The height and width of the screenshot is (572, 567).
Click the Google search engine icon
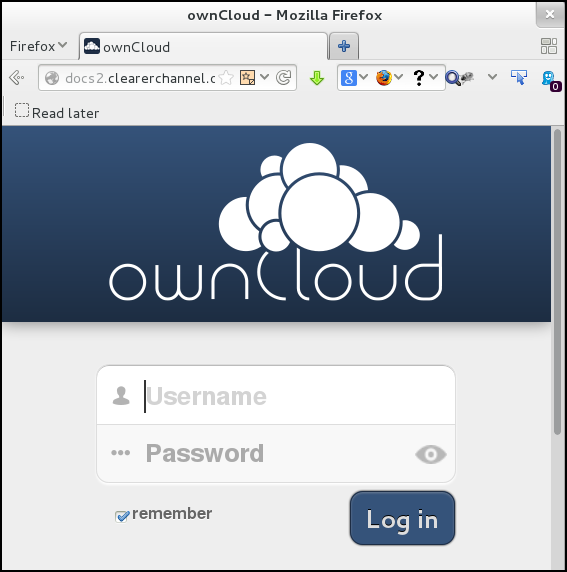click(x=348, y=78)
